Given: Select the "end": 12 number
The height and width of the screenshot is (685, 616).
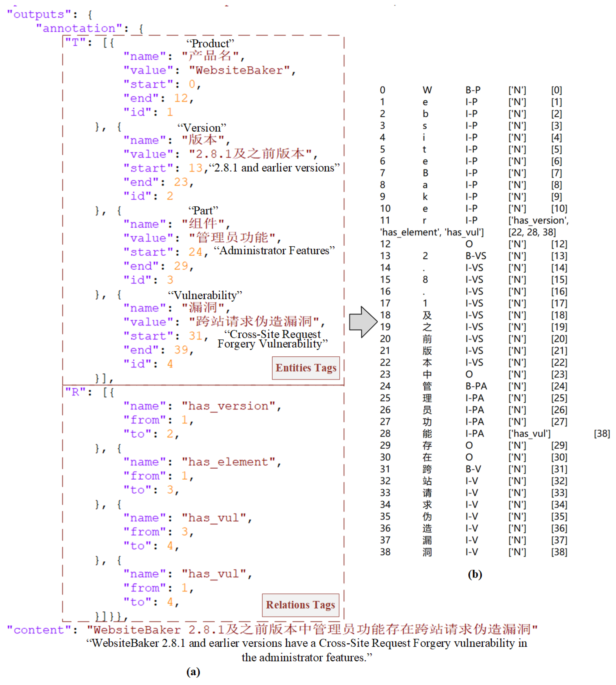Looking at the screenshot, I should (x=181, y=98).
